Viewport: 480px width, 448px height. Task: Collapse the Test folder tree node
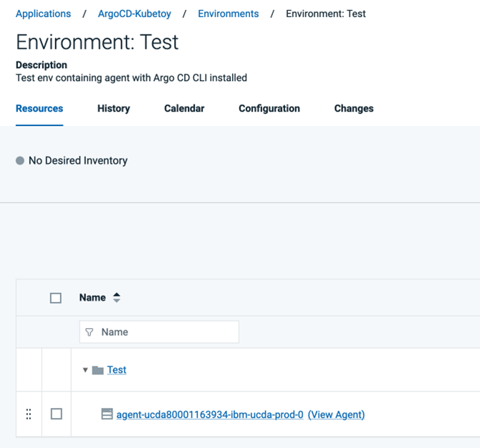tap(85, 370)
